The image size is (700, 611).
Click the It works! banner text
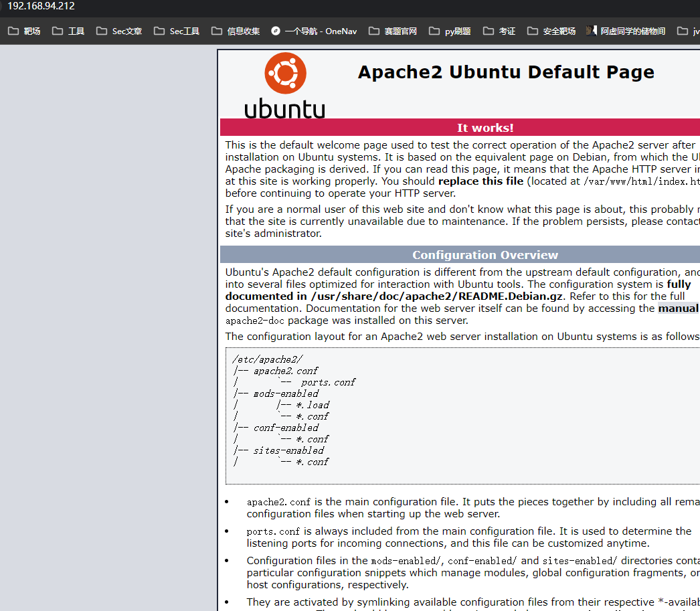point(485,128)
